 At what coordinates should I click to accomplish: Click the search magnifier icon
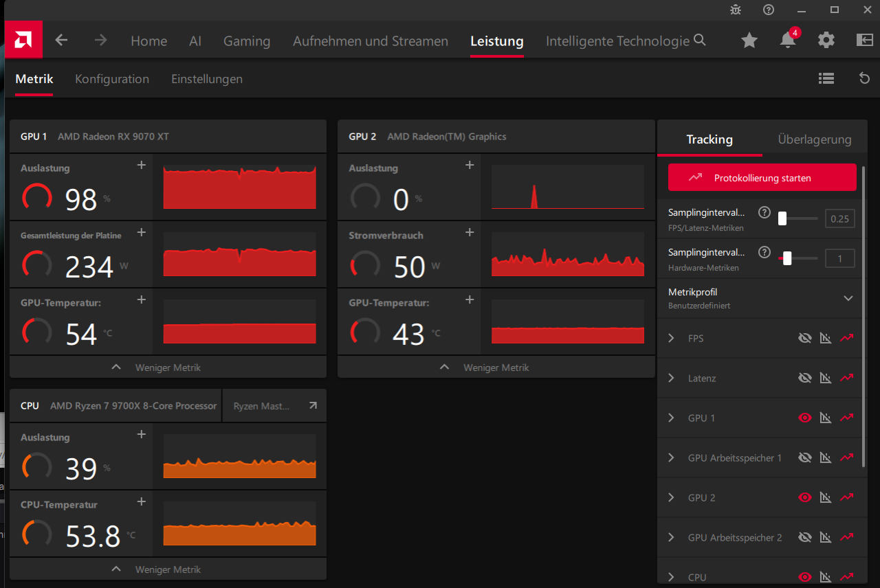click(700, 40)
